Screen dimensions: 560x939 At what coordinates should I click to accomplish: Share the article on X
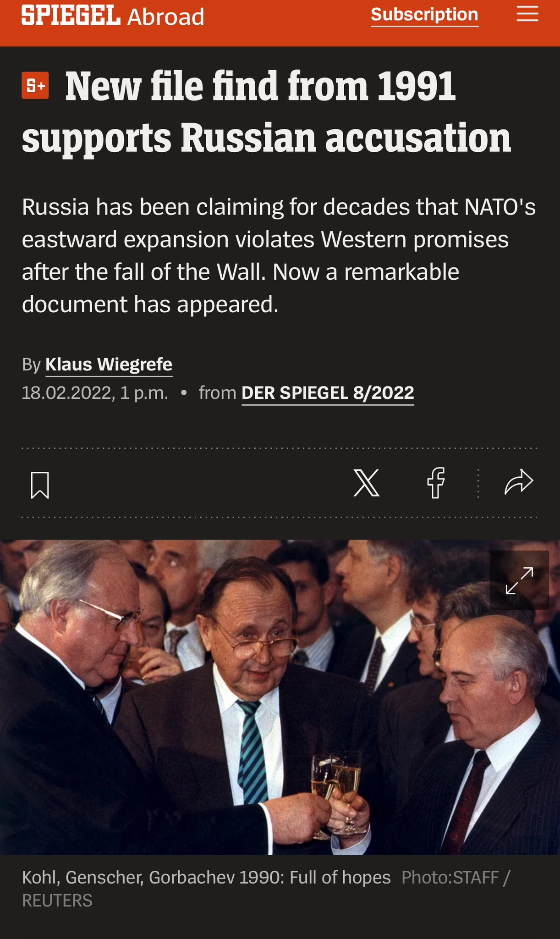tap(367, 483)
